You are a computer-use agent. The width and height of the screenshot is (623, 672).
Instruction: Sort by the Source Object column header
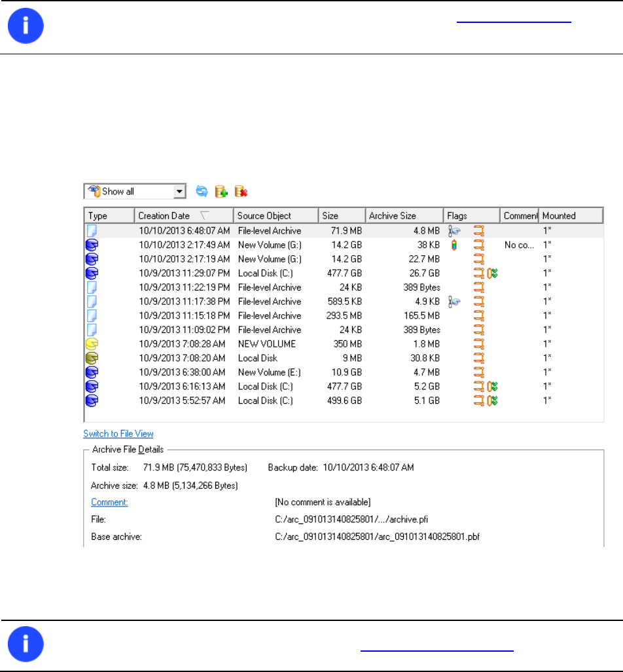coord(276,215)
